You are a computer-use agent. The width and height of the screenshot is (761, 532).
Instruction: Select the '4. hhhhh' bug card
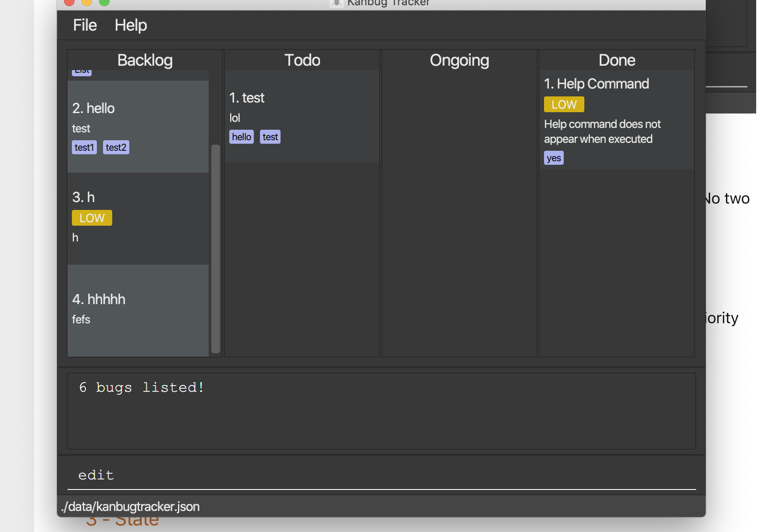138,310
